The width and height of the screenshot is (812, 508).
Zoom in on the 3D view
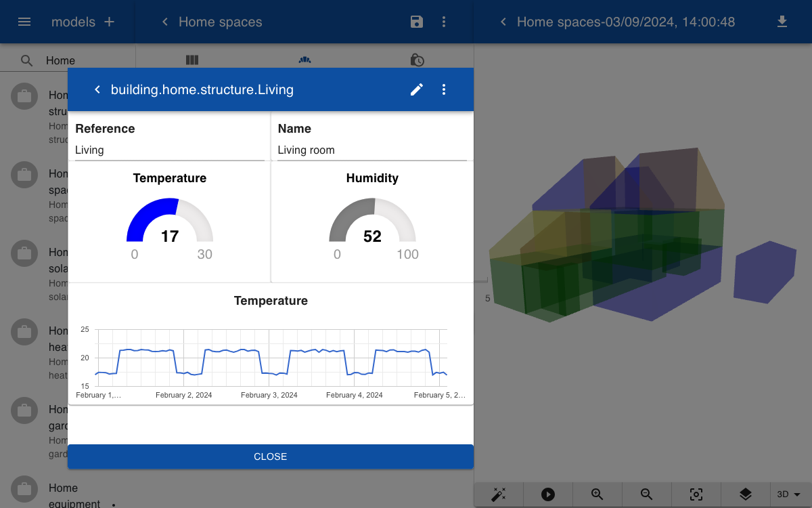[x=597, y=494]
